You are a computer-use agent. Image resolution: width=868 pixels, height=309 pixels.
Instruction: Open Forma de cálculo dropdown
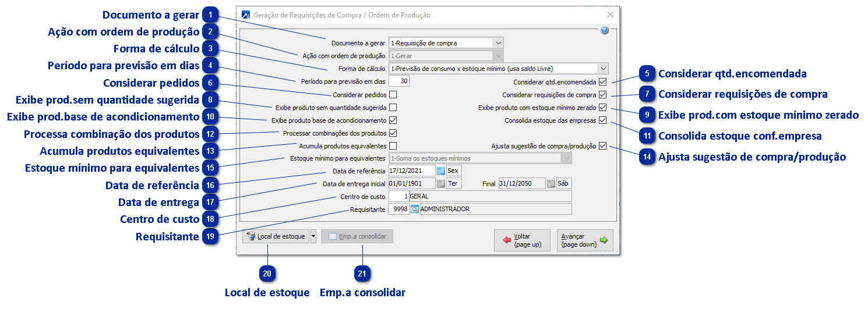[498, 69]
